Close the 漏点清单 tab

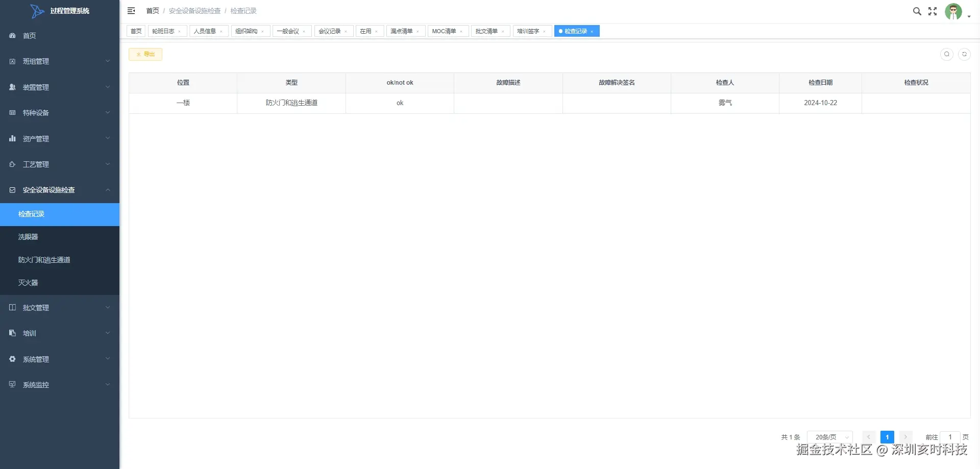click(x=418, y=32)
